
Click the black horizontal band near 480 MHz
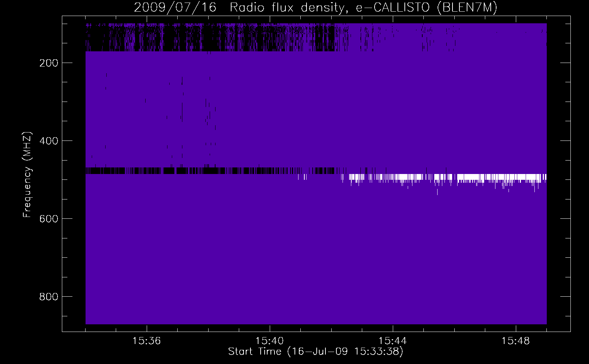pyautogui.click(x=210, y=171)
